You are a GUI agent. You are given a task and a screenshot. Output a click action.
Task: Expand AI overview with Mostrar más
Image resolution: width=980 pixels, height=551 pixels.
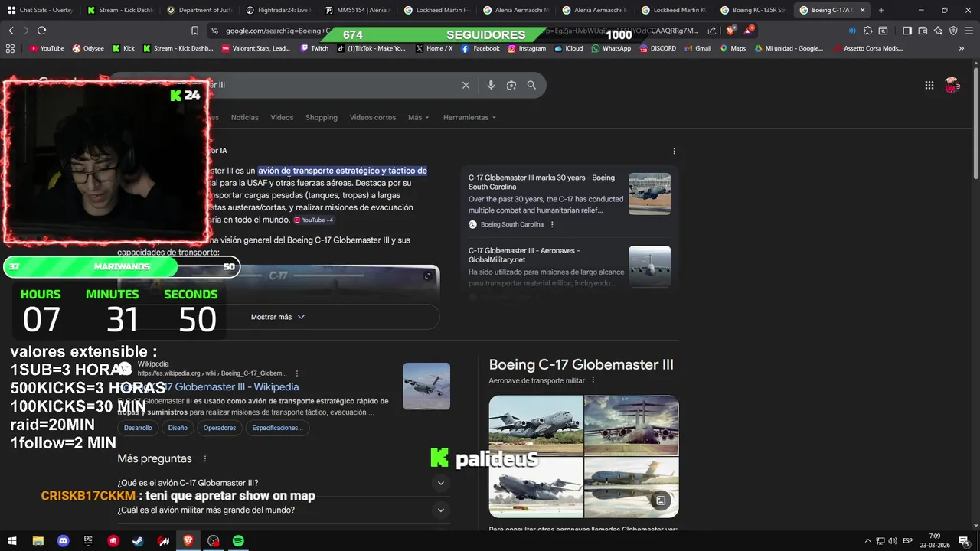click(278, 317)
